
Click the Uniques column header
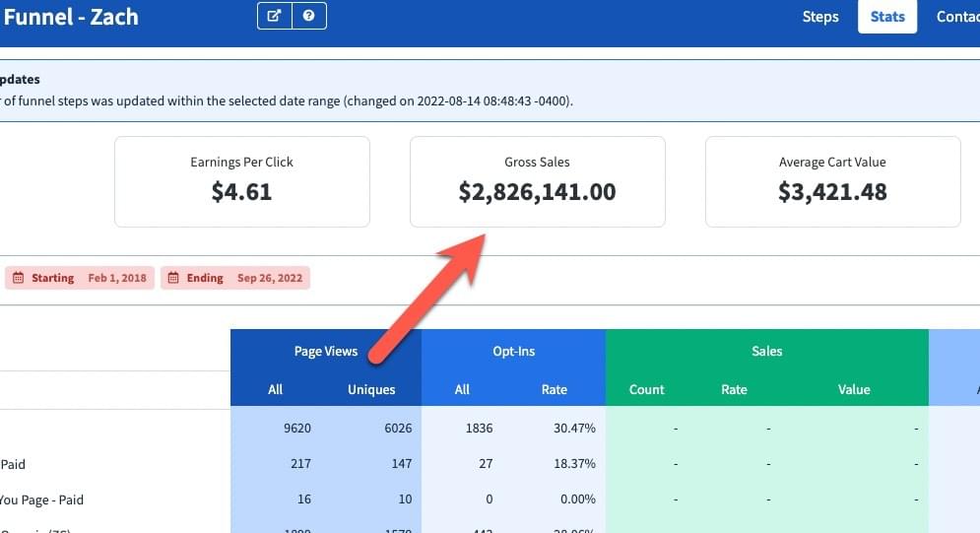pos(371,389)
